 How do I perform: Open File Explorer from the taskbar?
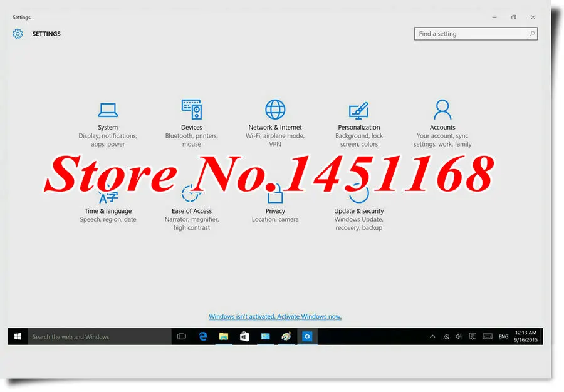click(224, 337)
